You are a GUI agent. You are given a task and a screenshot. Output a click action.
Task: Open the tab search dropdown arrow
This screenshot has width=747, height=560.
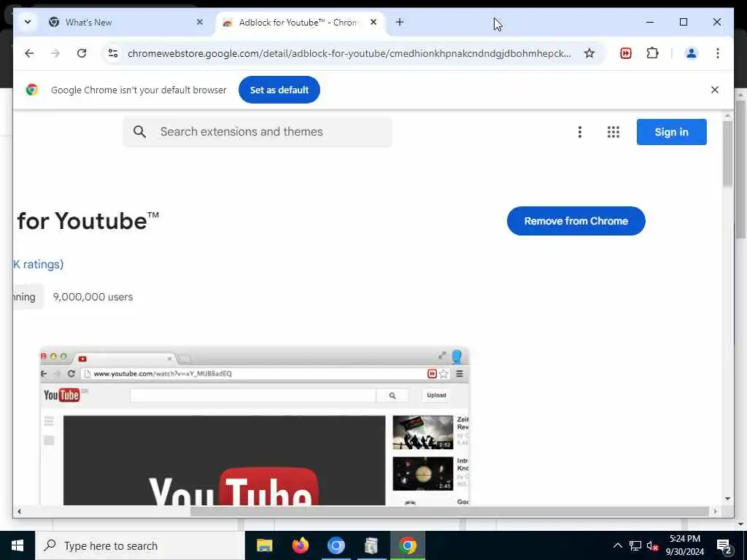27,22
